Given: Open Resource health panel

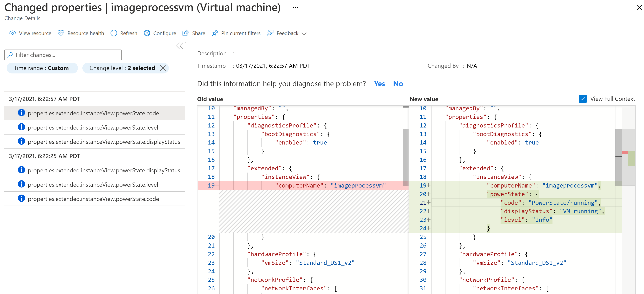Looking at the screenshot, I should (81, 33).
